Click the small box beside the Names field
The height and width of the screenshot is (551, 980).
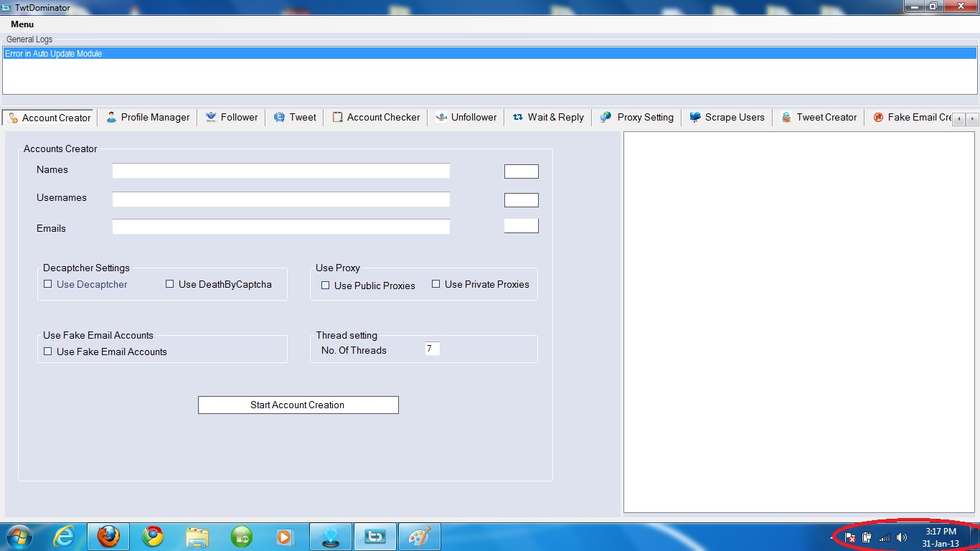522,171
